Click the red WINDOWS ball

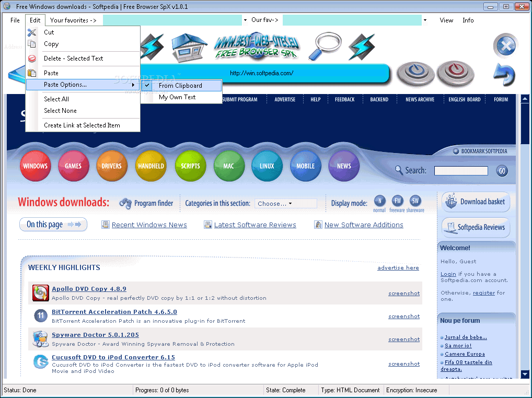36,166
